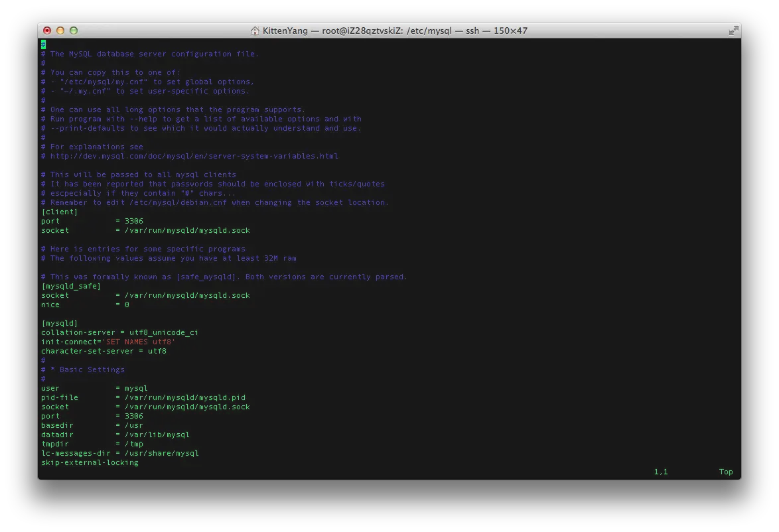The width and height of the screenshot is (779, 532).
Task: Click the 'Top' scroll position indicator
Action: tap(726, 472)
